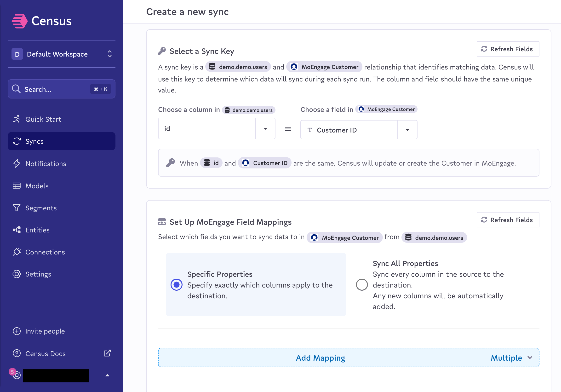This screenshot has height=392, width=561.
Task: Click the id column select field
Action: [x=217, y=128]
